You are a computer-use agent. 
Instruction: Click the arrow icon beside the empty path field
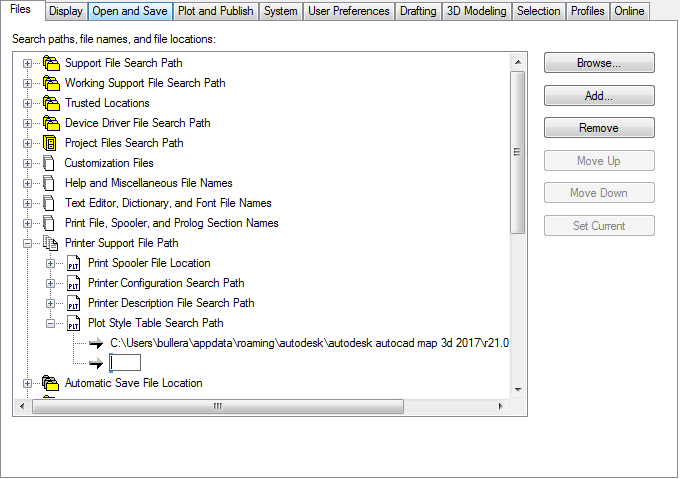click(96, 363)
